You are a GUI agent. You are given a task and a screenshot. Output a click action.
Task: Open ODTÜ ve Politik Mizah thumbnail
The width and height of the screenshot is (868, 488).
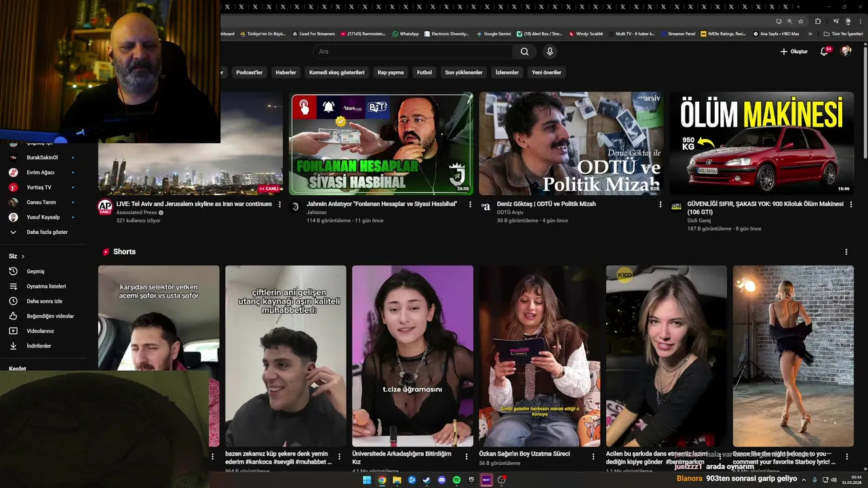click(x=572, y=144)
